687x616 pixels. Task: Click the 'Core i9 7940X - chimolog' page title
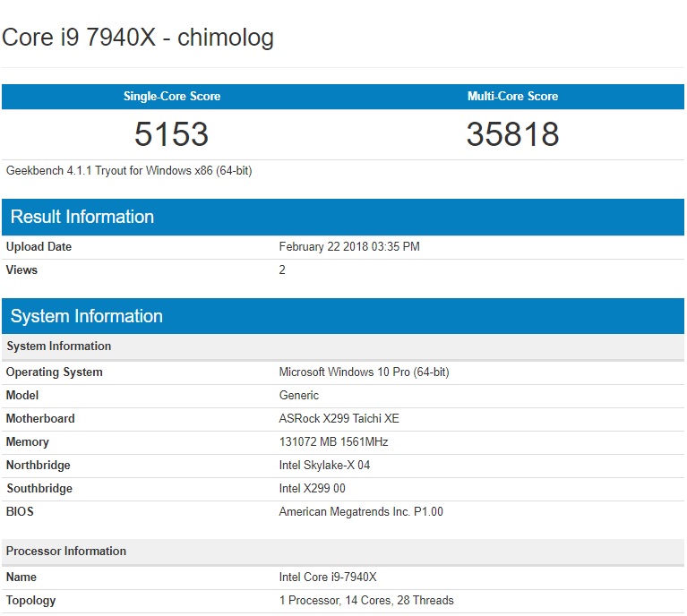click(x=138, y=38)
